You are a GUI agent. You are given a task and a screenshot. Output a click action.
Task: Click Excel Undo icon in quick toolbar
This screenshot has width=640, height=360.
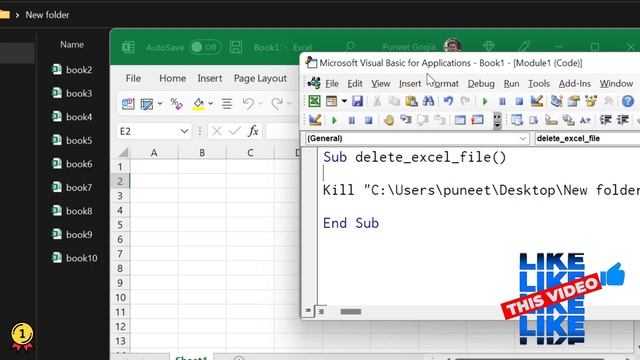click(x=248, y=104)
